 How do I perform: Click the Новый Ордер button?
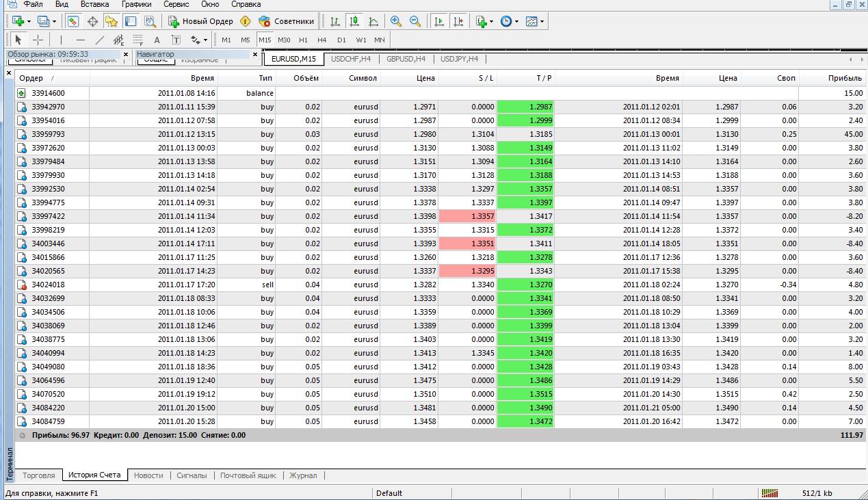(201, 21)
